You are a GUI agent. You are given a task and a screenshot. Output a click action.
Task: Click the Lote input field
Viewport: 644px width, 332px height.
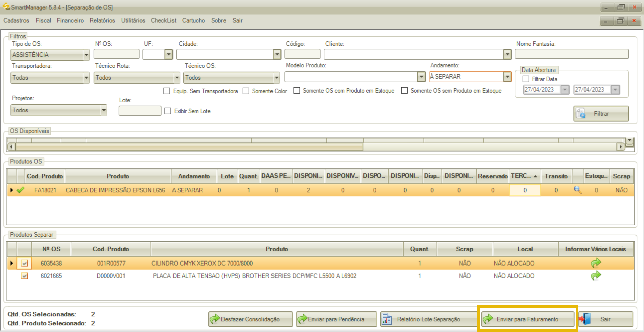pyautogui.click(x=140, y=111)
